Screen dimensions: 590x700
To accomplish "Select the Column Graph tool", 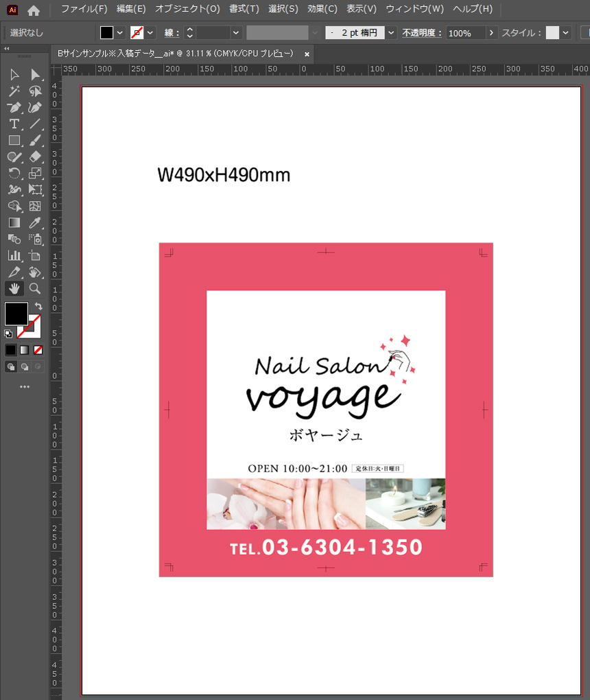I will pos(14,256).
